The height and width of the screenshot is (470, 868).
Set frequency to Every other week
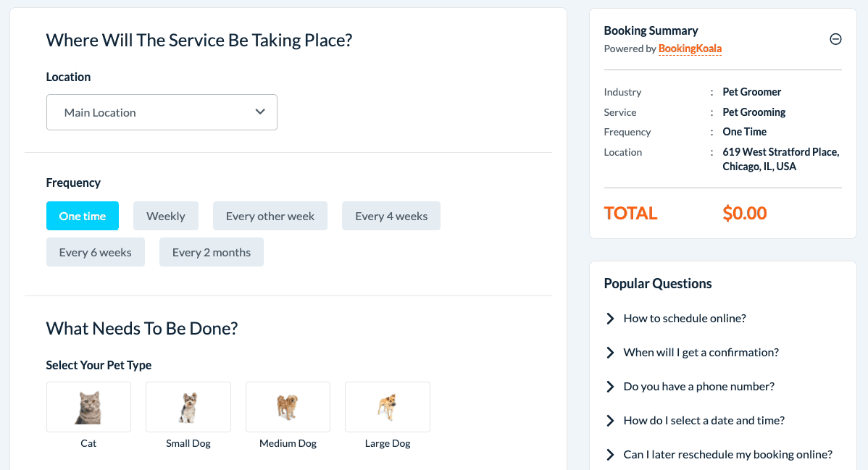tap(270, 216)
